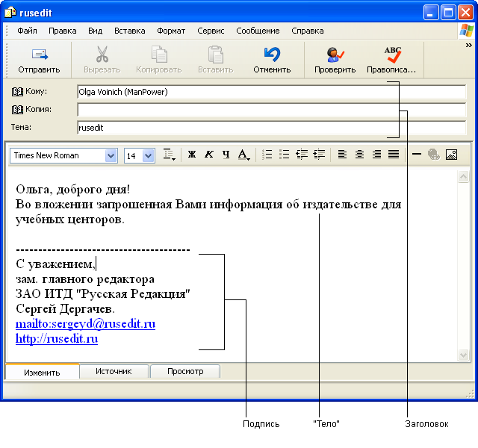Click the rusedit window title icon
The height and width of the screenshot is (448, 478).
10,13
